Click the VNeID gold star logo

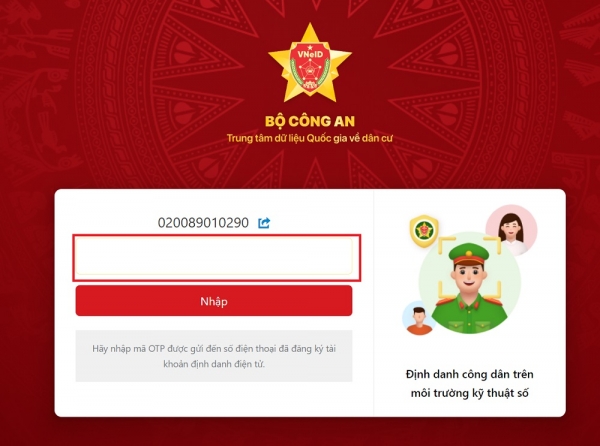click(310, 63)
